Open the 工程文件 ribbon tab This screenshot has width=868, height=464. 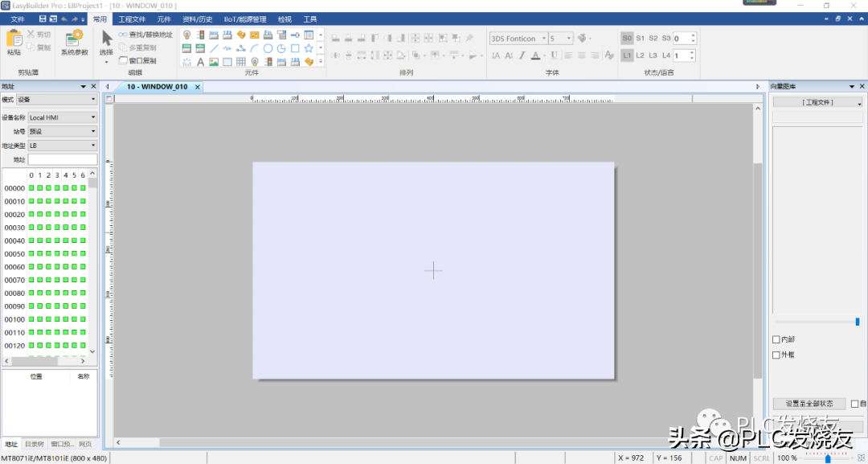point(132,18)
